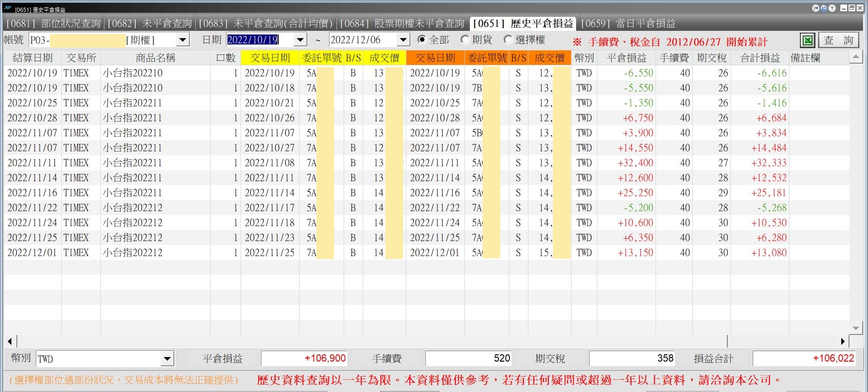This screenshot has height=392, width=868.
Task: Expand the start date 2022/10/19 picker
Action: coord(301,40)
